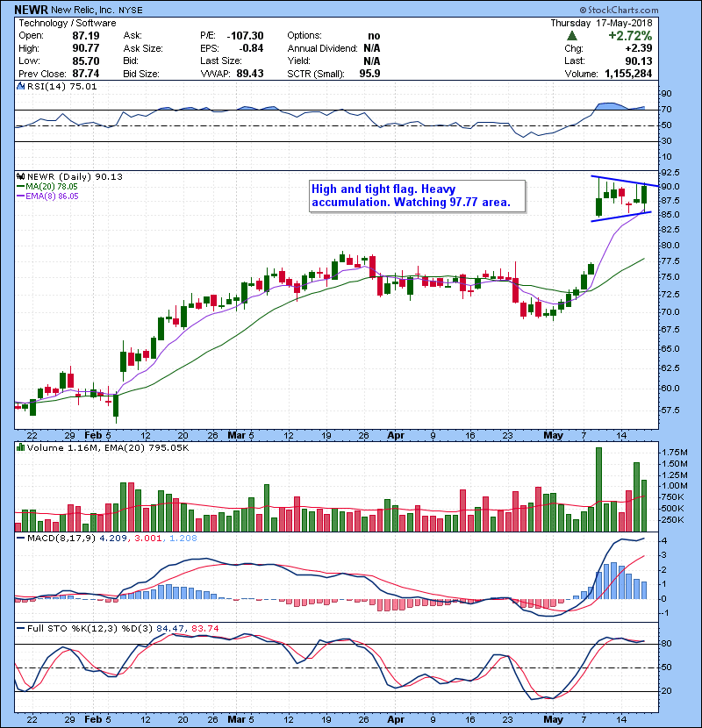Click the RSI indicator icon beside RSI(14)

pyautogui.click(x=20, y=86)
